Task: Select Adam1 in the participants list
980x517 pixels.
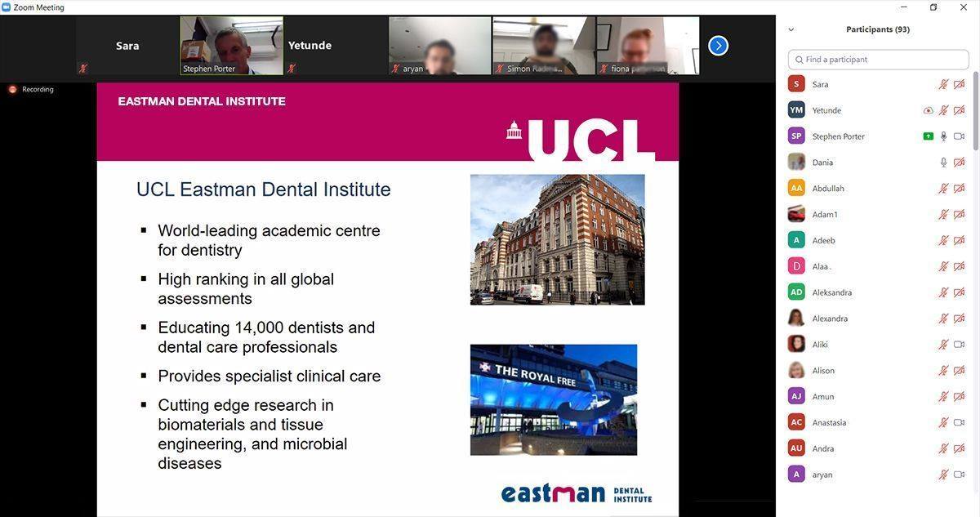Action: (825, 215)
